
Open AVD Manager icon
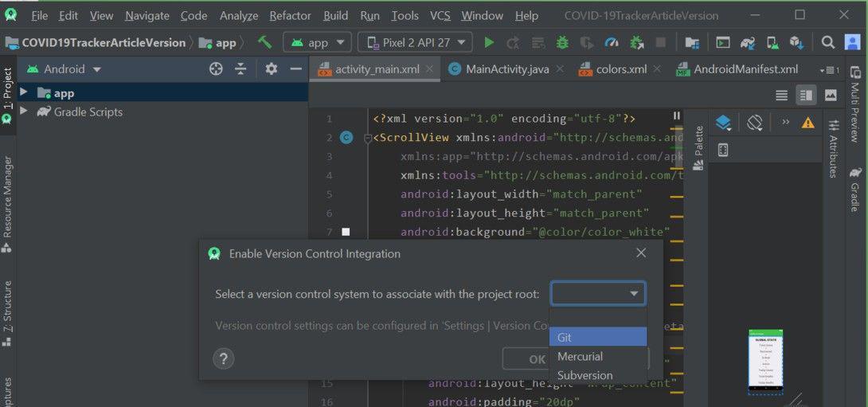pyautogui.click(x=772, y=43)
